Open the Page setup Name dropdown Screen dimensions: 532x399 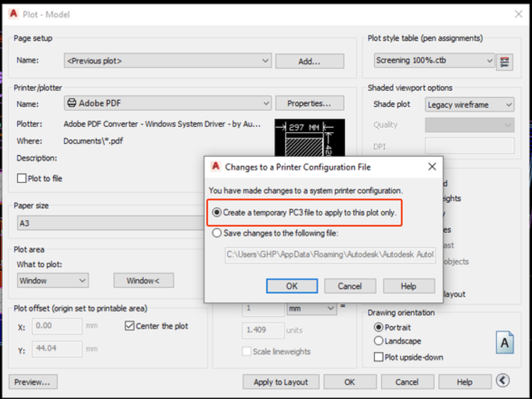266,61
